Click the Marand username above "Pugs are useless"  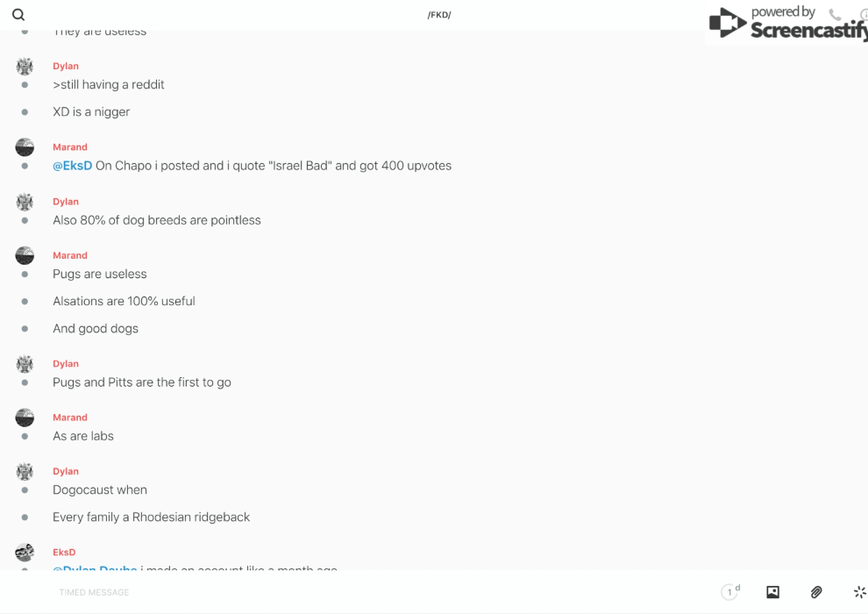tap(70, 255)
